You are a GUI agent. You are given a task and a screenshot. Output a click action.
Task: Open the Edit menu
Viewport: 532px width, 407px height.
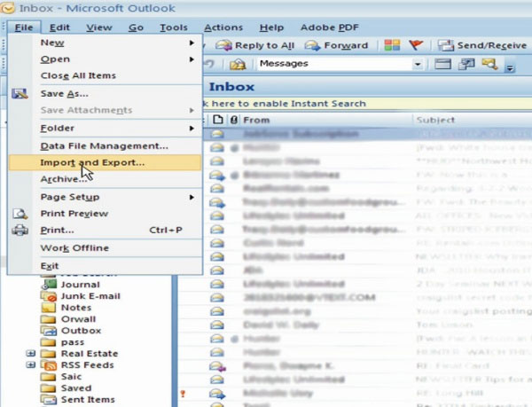click(x=59, y=27)
